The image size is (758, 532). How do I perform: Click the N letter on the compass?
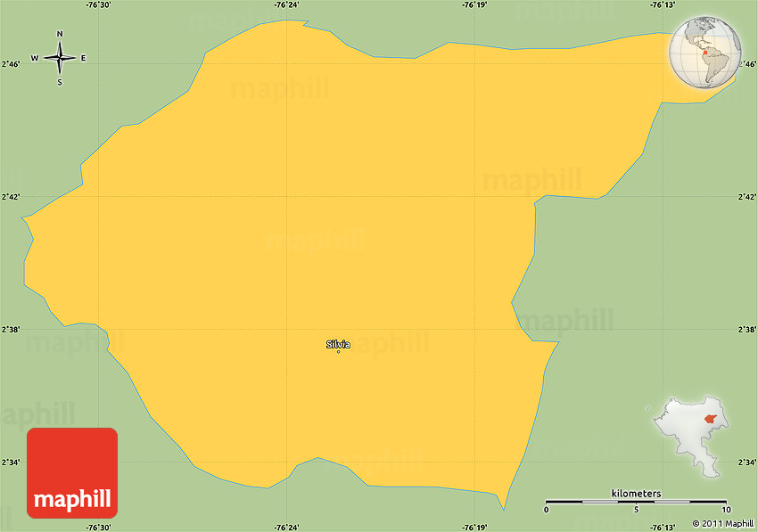60,35
